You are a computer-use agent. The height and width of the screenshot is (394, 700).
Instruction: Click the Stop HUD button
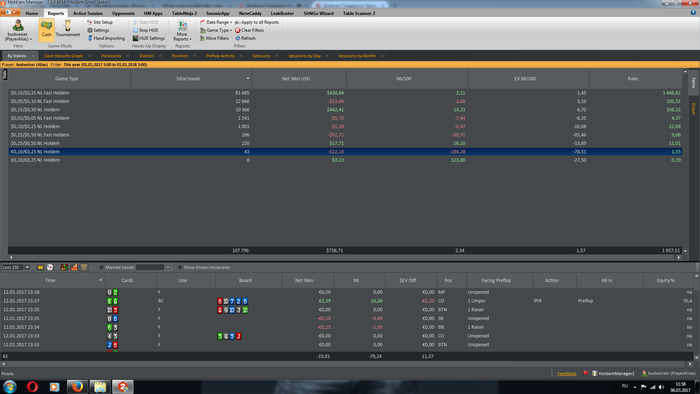tap(146, 30)
